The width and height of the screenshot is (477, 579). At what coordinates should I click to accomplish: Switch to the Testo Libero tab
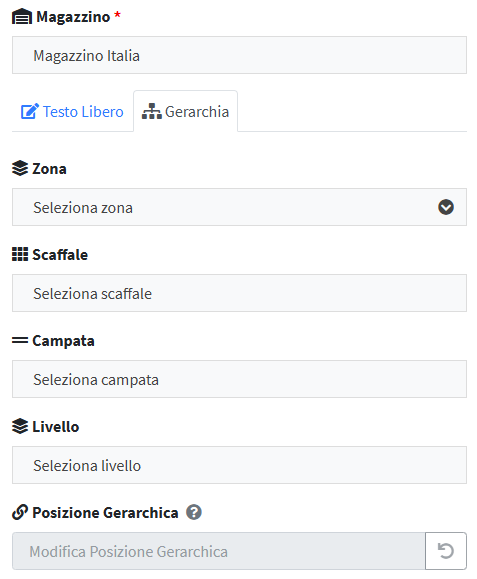(x=72, y=111)
